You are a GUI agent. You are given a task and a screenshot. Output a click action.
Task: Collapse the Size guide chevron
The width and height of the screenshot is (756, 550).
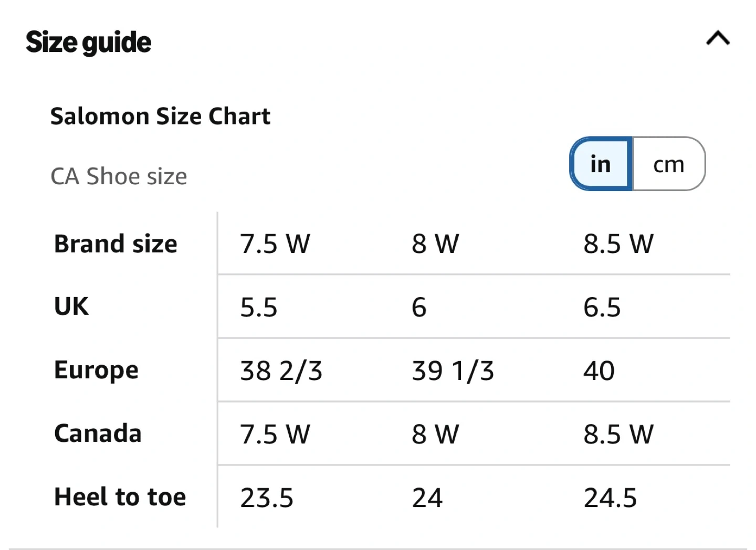718,38
